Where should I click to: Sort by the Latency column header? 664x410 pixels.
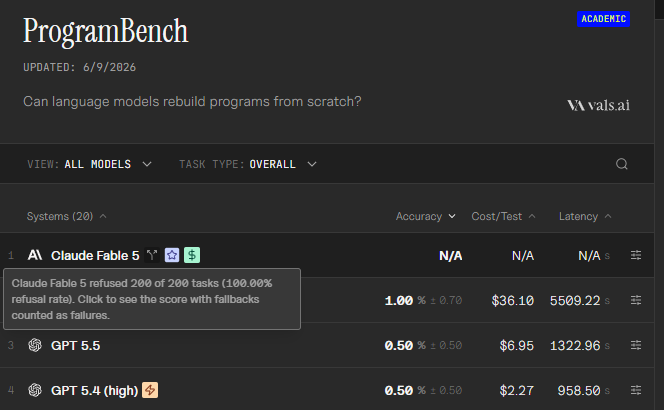(x=585, y=216)
